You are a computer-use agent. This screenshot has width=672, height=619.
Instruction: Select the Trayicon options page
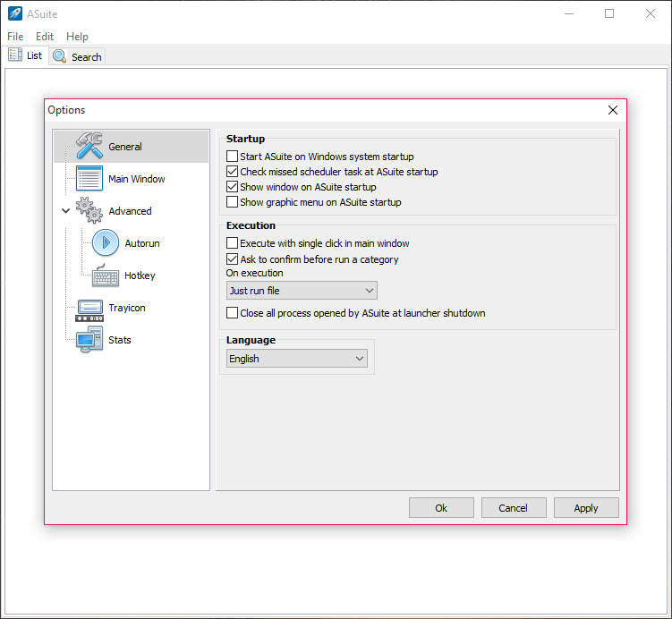127,307
